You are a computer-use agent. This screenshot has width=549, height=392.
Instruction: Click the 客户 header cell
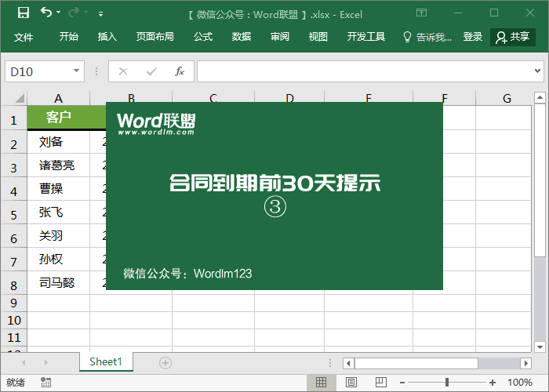click(x=59, y=118)
